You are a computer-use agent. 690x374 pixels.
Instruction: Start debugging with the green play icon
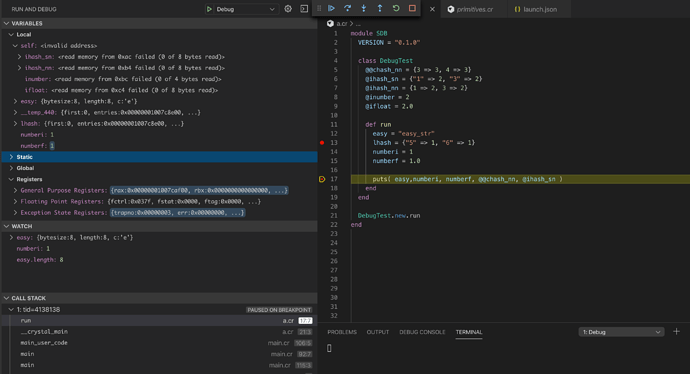click(x=209, y=9)
